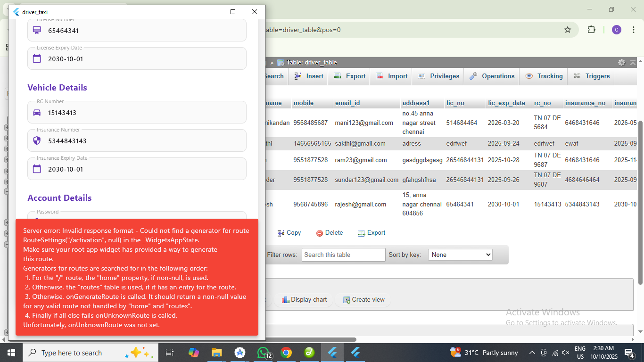Click the Chrome profile avatar
Screen dimensions: 644x362
tap(616, 30)
